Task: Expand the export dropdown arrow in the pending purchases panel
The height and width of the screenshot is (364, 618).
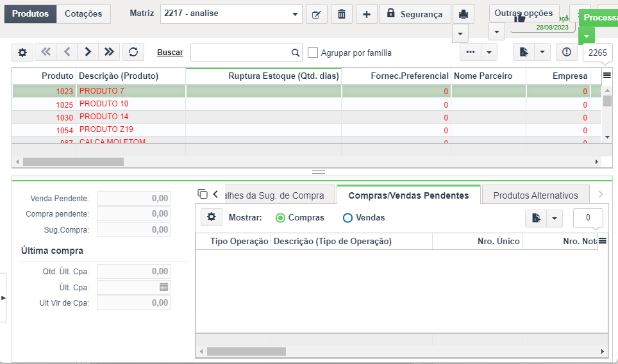Action: point(554,219)
